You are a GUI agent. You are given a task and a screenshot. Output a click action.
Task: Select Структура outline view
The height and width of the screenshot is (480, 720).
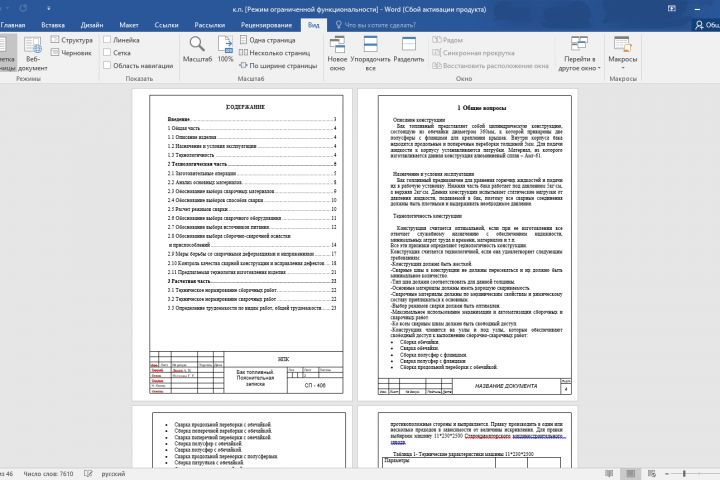point(72,40)
